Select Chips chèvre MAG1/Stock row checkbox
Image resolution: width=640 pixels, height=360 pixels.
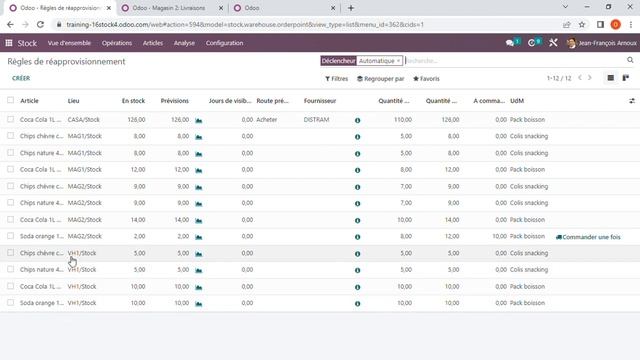tap(11, 136)
